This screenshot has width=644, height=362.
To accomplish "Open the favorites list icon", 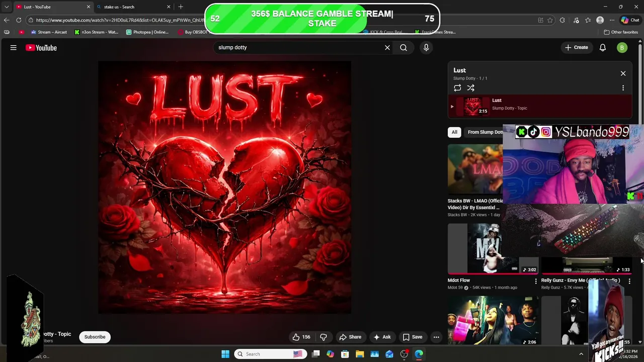I will tap(588, 20).
